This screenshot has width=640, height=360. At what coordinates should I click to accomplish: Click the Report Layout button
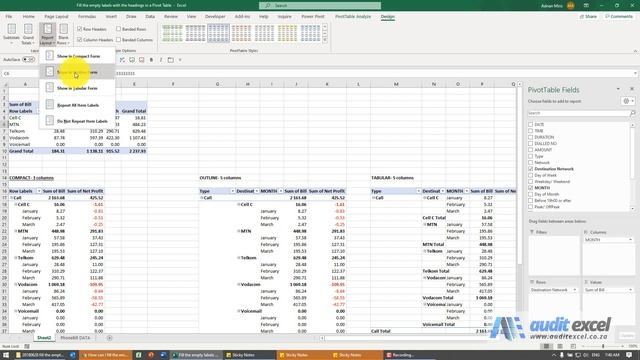pos(47,34)
